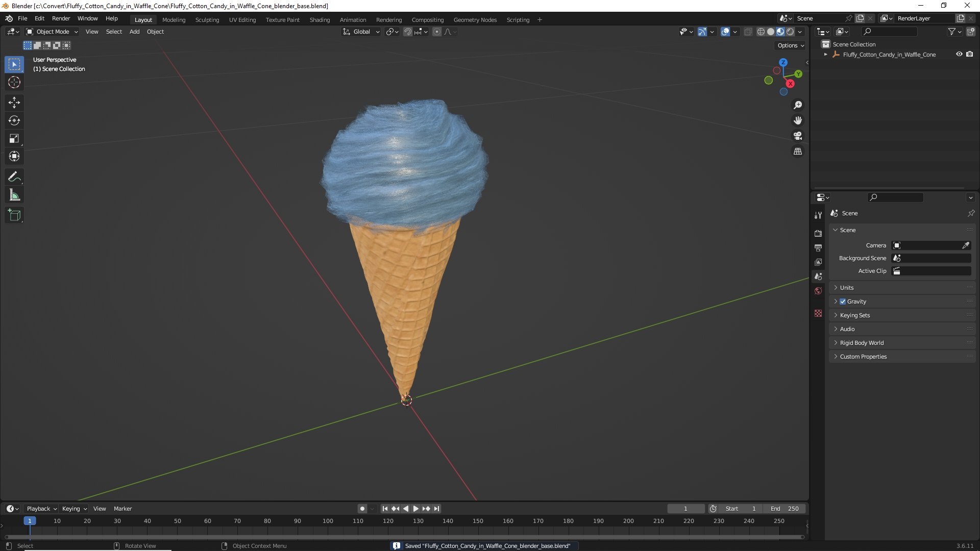Uncheck the Gravity checkbox
This screenshot has width=980, height=551.
pyautogui.click(x=843, y=302)
